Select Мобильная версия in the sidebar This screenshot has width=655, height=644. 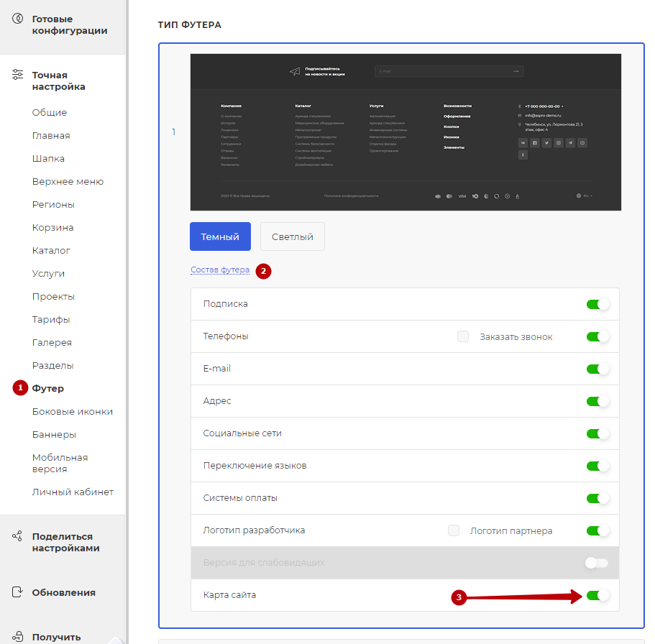[x=60, y=463]
